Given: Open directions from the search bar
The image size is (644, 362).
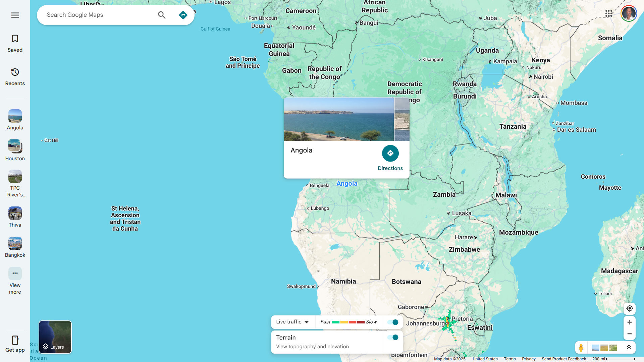Looking at the screenshot, I should coord(183,15).
